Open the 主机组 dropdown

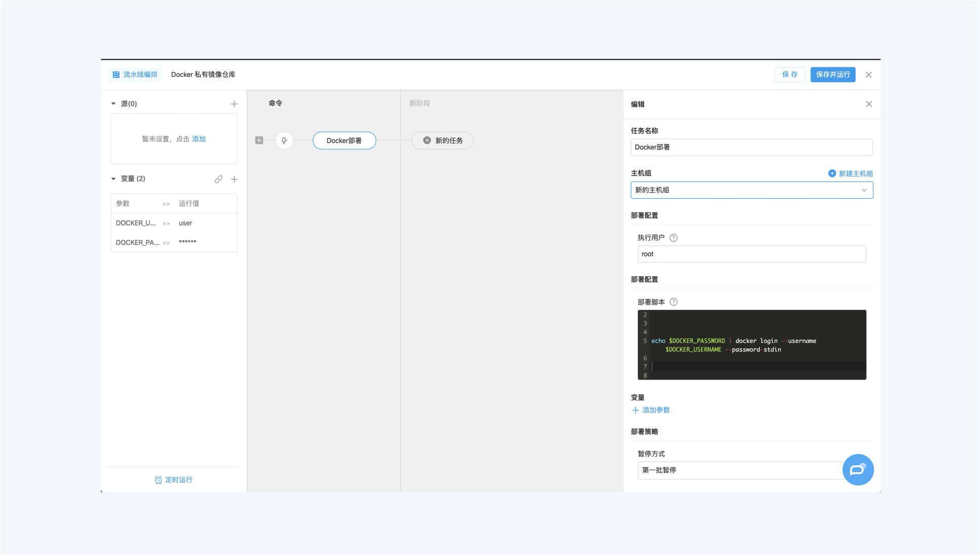[x=751, y=190]
